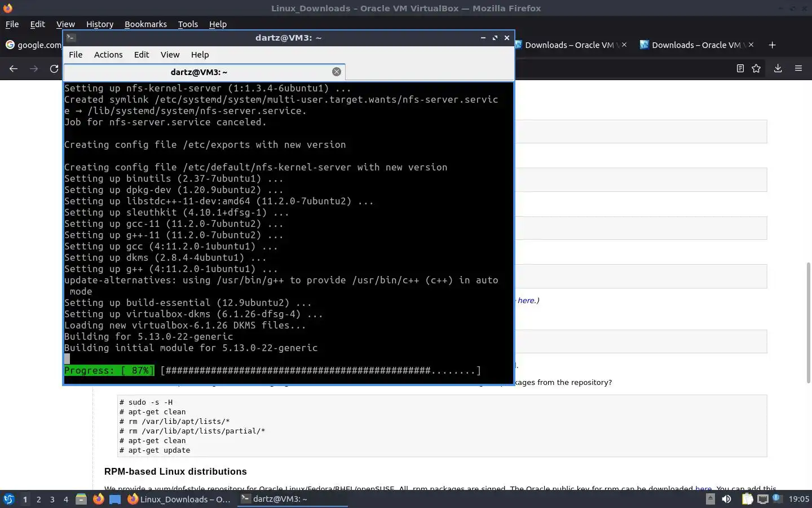The image size is (812, 508).
Task: Open the Edit menu in terminal window
Action: 142,55
